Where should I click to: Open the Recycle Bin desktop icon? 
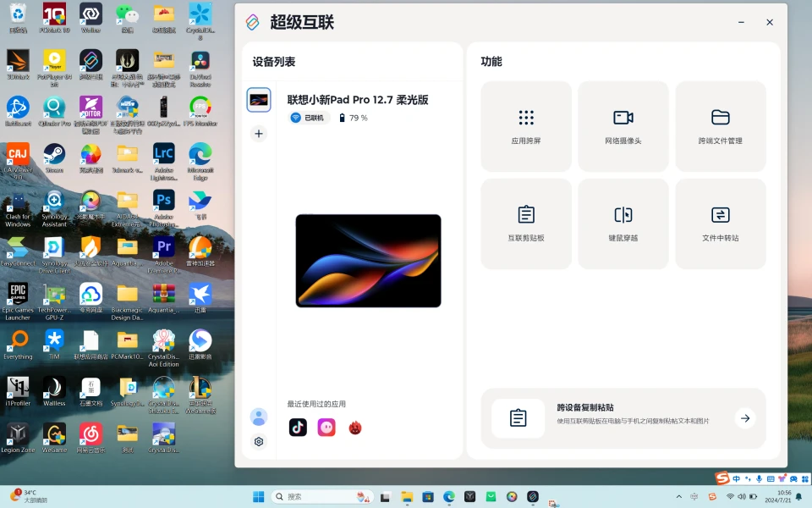[x=18, y=18]
